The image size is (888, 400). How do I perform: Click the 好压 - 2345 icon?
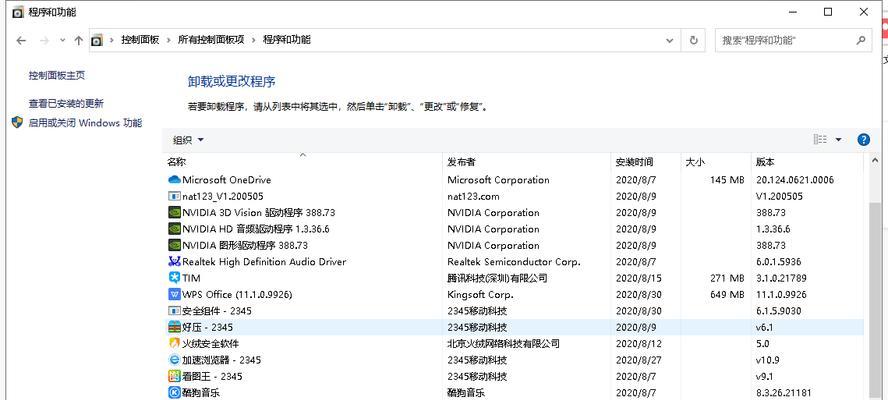tap(174, 327)
